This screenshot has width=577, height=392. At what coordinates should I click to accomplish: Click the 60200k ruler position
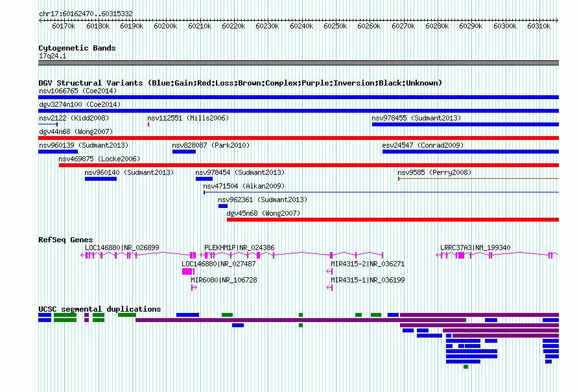tap(165, 26)
